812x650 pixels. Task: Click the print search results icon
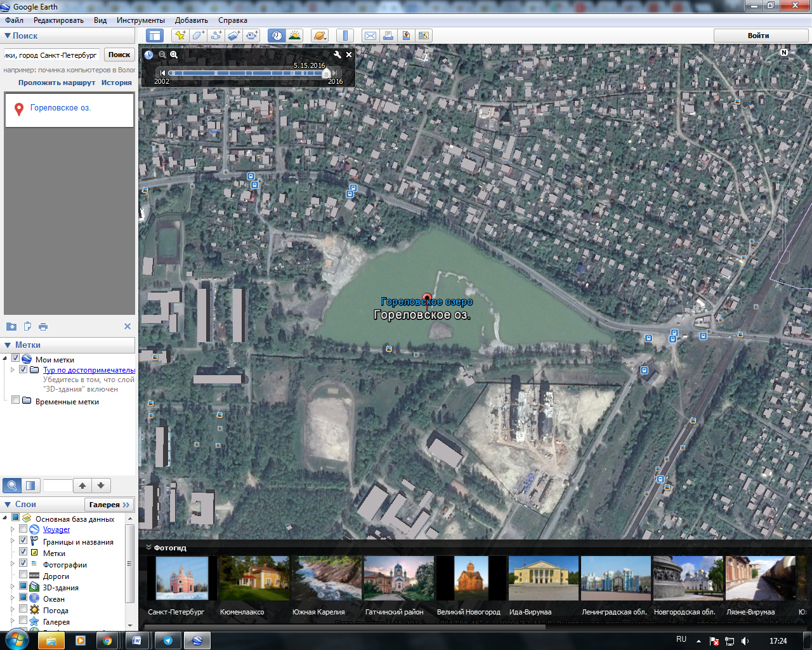(x=43, y=326)
